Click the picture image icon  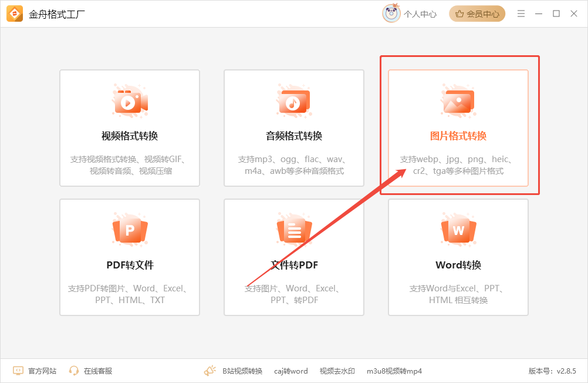point(458,102)
